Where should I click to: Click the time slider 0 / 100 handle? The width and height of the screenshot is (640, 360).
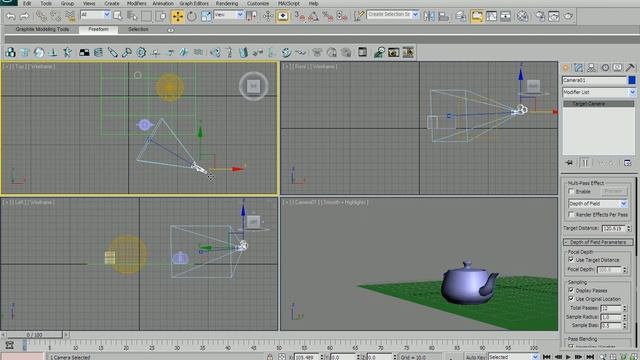(34, 335)
